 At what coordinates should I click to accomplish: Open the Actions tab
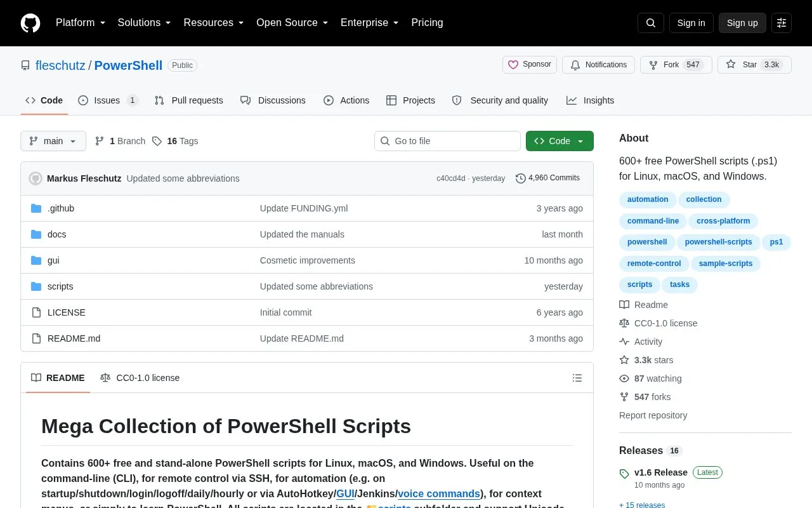click(x=346, y=100)
